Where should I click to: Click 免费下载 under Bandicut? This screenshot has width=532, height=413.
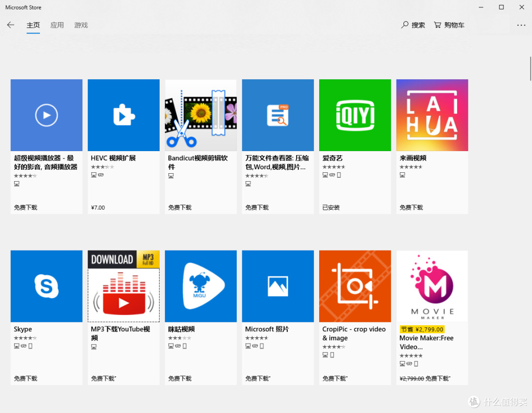tap(180, 208)
